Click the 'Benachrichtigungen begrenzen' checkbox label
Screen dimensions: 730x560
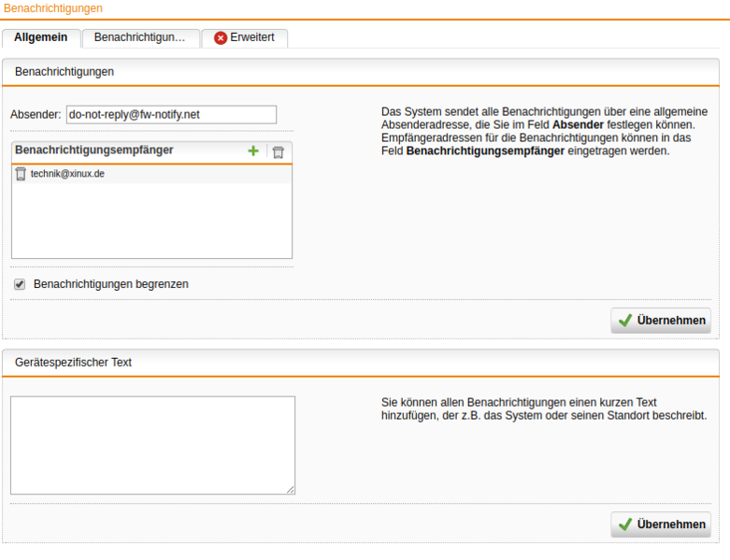point(110,284)
